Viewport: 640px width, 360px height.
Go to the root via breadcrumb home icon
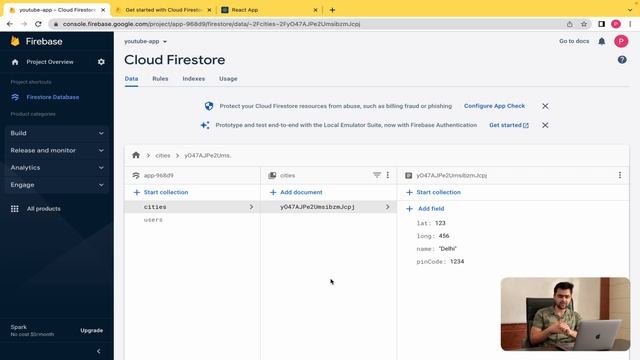[136, 155]
